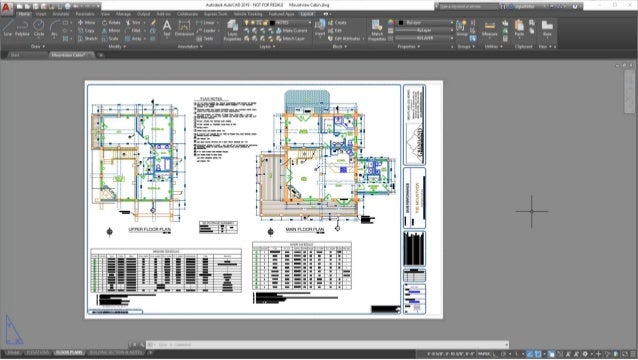The width and height of the screenshot is (638, 360).
Task: Open the AutoCAD application menu logo
Action: (6, 8)
